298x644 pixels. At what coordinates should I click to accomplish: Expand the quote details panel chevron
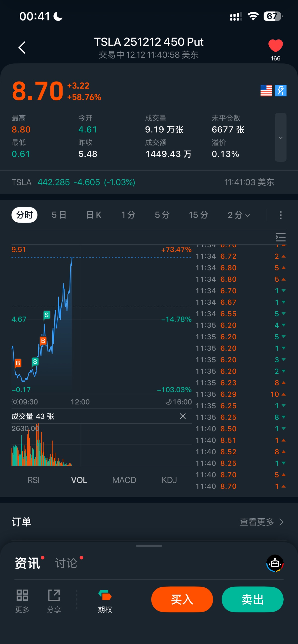point(280,138)
